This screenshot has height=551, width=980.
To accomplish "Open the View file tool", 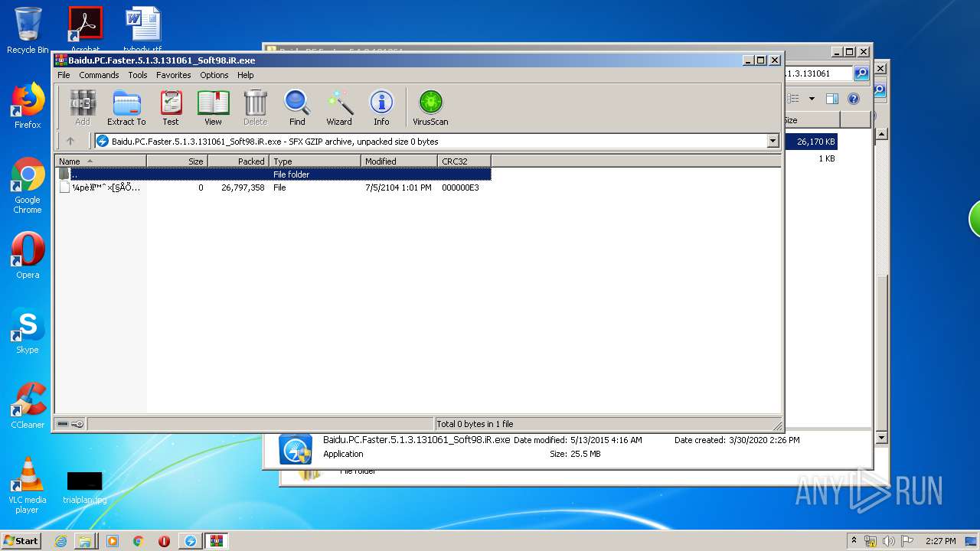I will click(213, 108).
